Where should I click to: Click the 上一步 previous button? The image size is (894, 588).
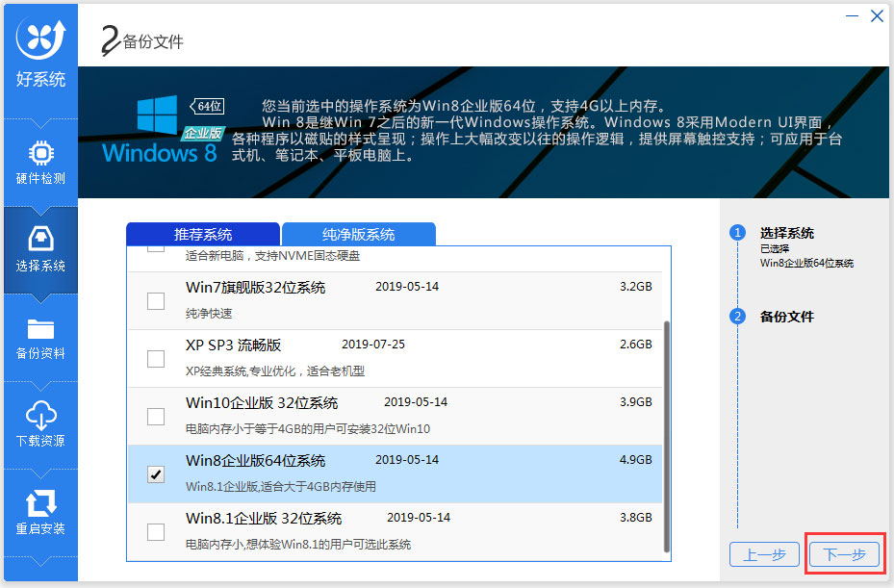(x=764, y=554)
